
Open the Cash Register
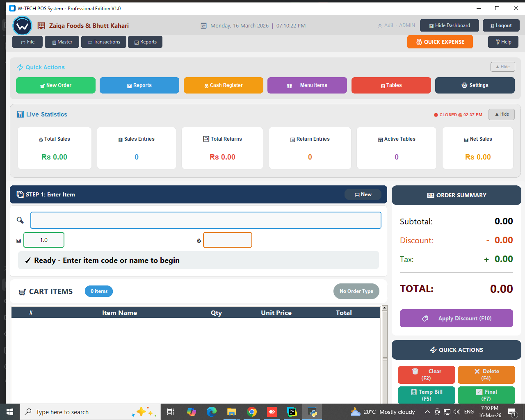tap(224, 85)
